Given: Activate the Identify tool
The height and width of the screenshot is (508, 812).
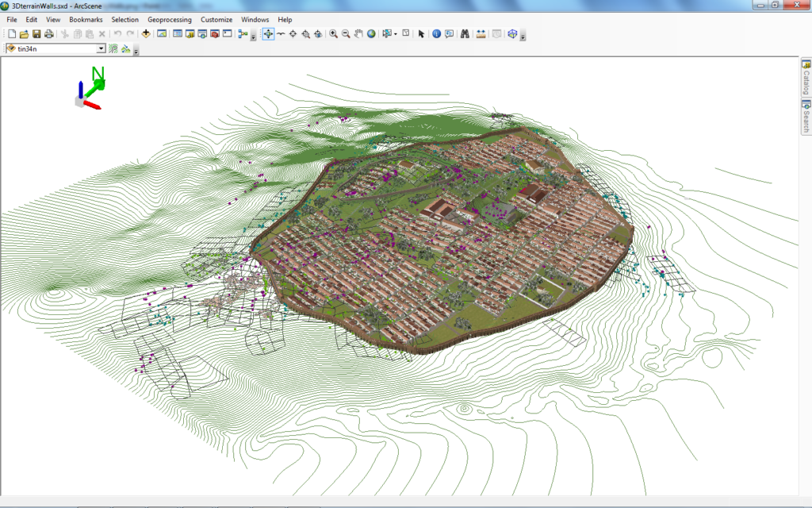Looking at the screenshot, I should coord(437,34).
